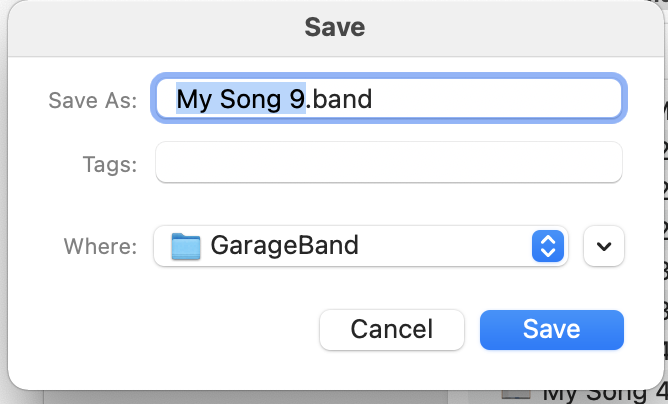
Task: Click the folder icon in the Where popup
Action: click(x=186, y=246)
